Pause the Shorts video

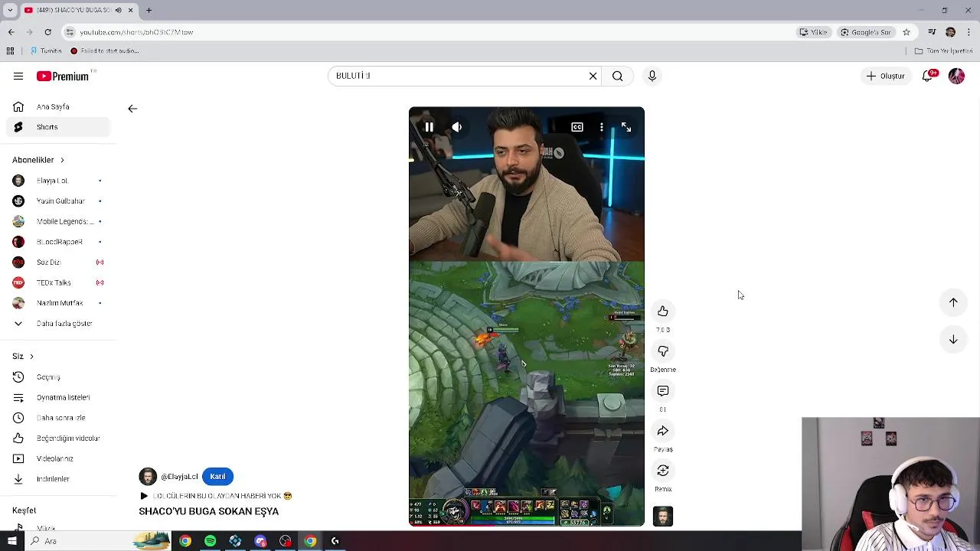coord(429,127)
